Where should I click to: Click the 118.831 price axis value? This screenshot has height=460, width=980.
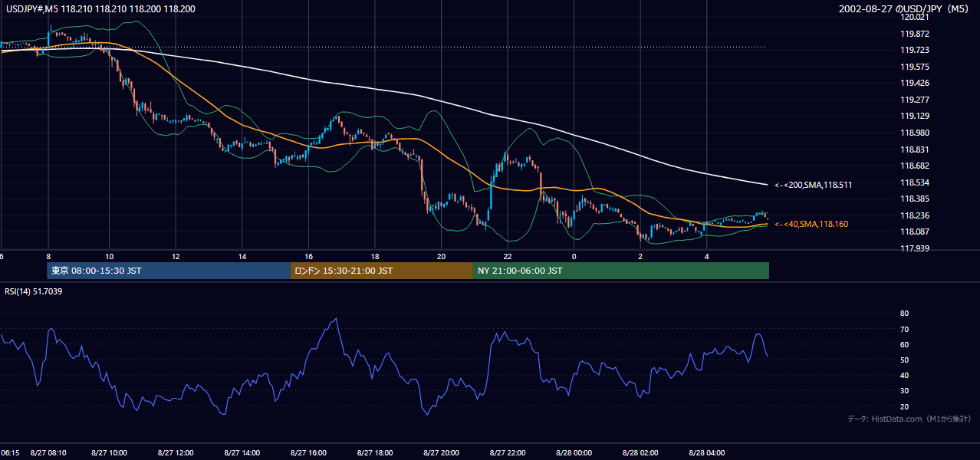pos(916,149)
